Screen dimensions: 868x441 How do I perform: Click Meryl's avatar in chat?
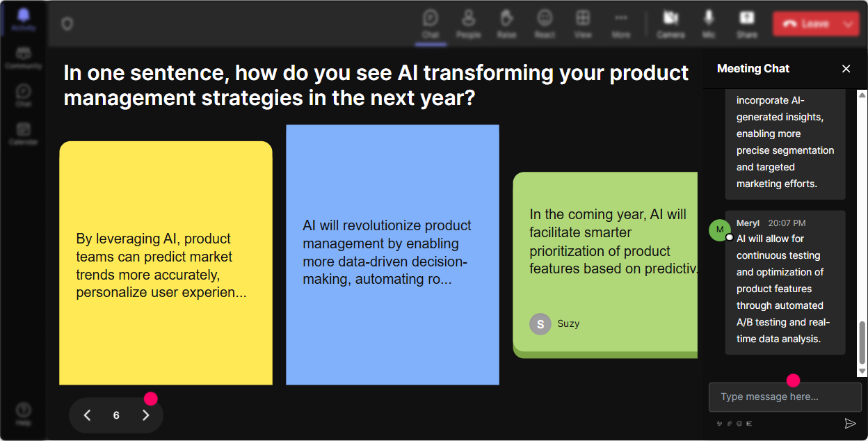point(720,230)
